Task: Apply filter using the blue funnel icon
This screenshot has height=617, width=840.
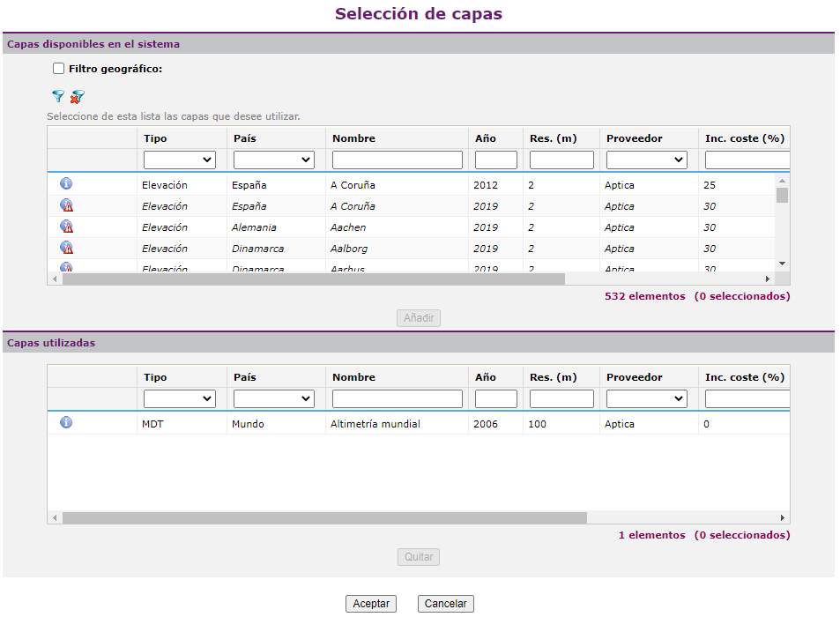Action: [58, 96]
